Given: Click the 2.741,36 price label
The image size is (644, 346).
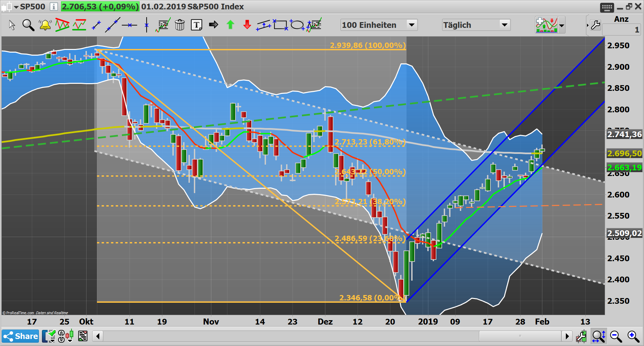Looking at the screenshot, I should pyautogui.click(x=625, y=134).
